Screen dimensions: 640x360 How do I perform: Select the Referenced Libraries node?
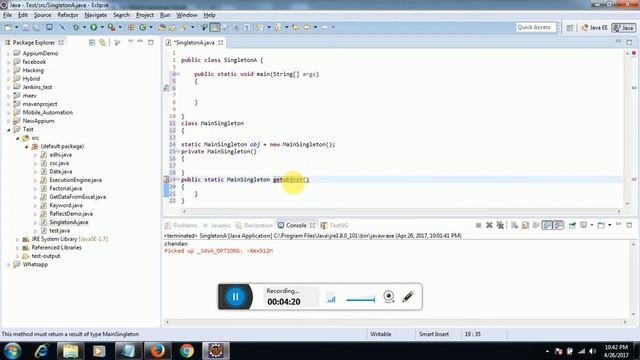coord(56,248)
